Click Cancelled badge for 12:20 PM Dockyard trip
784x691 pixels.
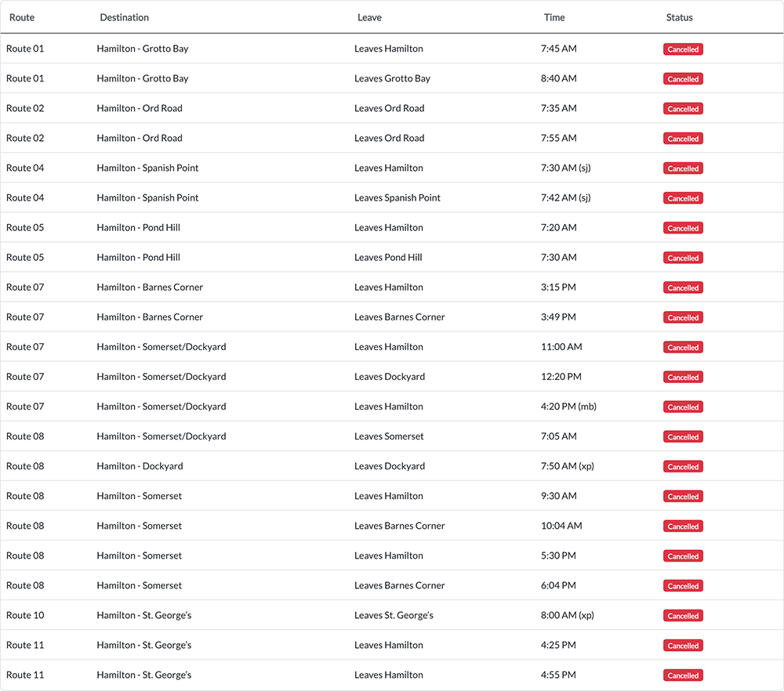(683, 377)
